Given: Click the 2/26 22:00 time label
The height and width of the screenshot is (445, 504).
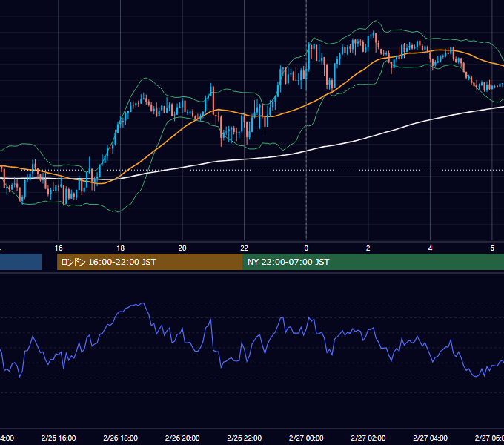Looking at the screenshot, I should (x=245, y=438).
